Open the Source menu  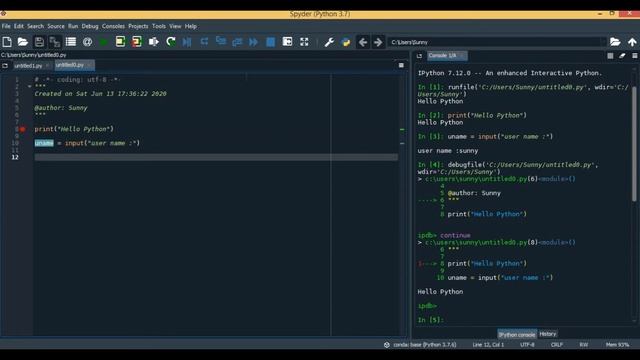(56, 26)
